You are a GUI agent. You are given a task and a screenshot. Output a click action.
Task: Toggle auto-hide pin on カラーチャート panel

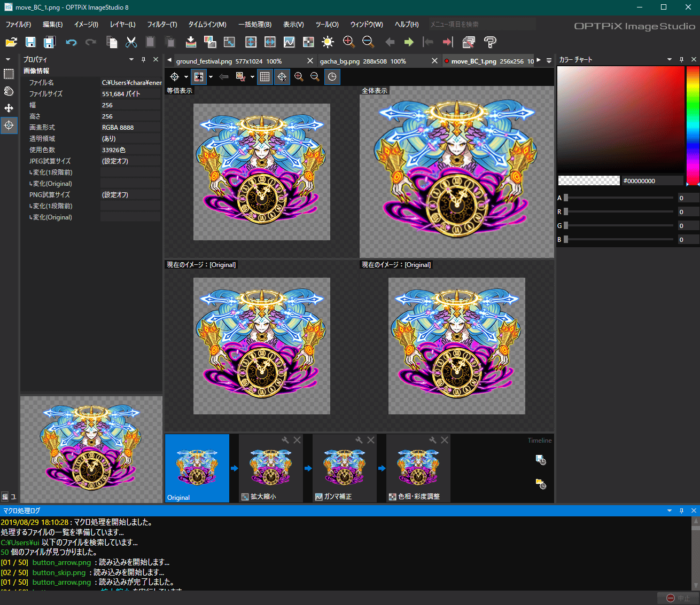tap(681, 59)
